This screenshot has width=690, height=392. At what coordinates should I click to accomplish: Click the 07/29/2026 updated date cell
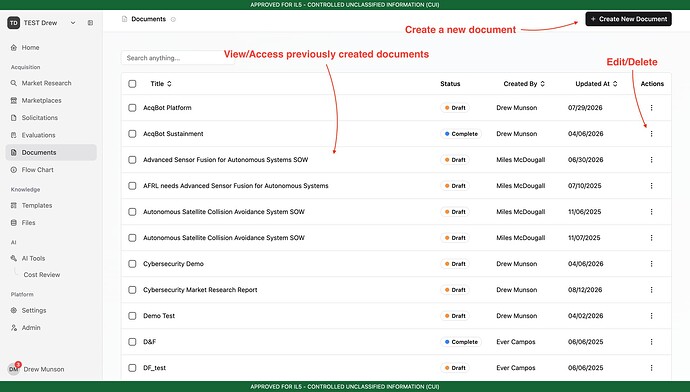coord(585,108)
